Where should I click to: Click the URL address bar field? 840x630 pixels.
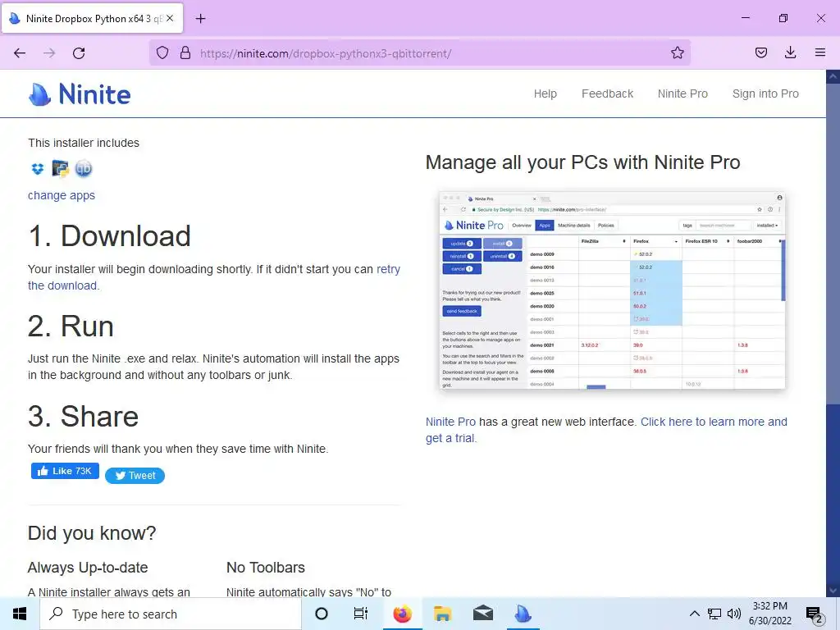[419, 53]
